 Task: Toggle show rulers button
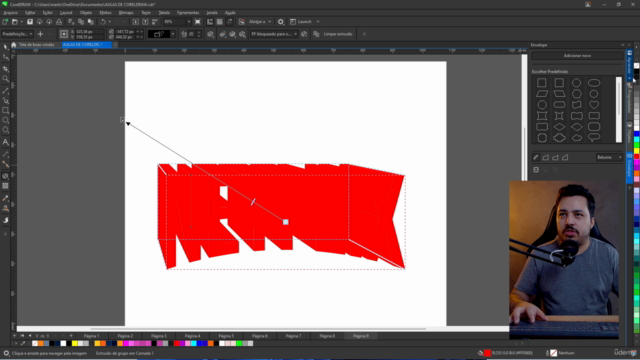210,22
